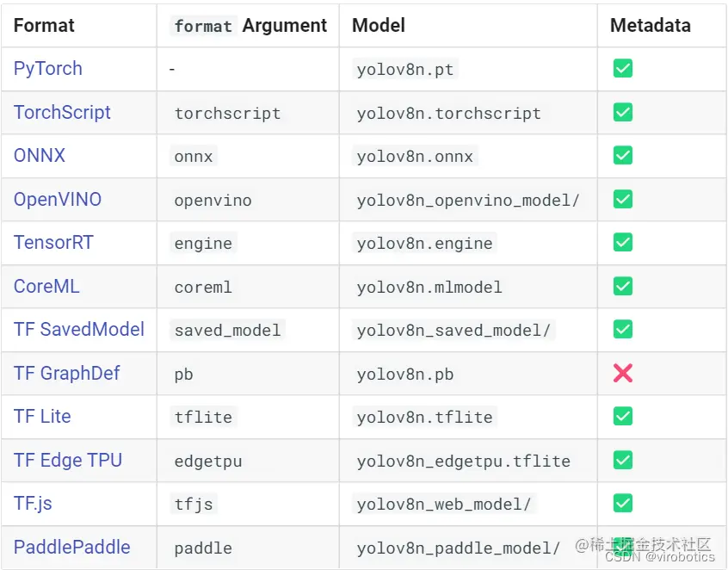This screenshot has height=570, width=728.
Task: Follow the ONNX link
Action: [x=40, y=156]
